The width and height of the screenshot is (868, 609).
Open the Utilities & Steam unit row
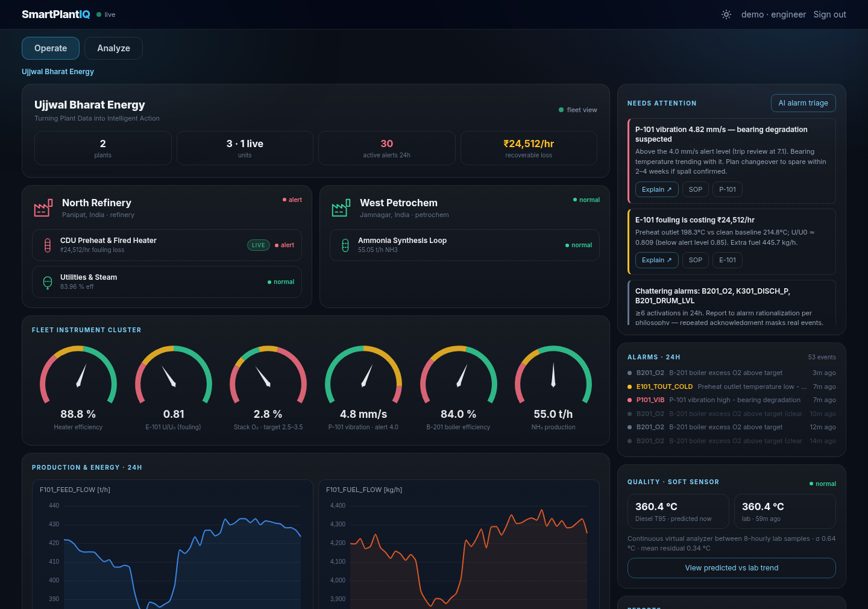167,282
